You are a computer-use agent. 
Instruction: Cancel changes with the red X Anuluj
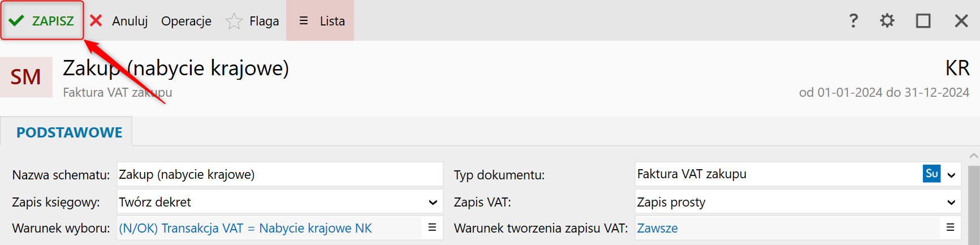point(119,21)
